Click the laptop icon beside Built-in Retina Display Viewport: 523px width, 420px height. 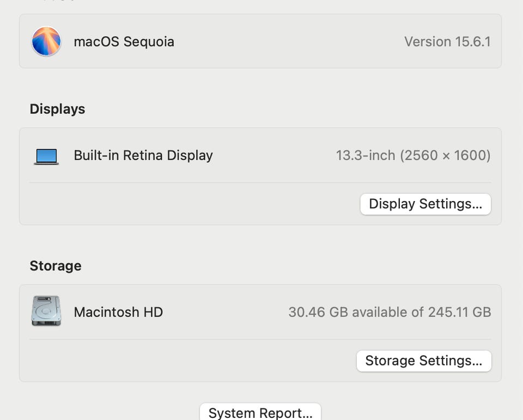point(46,156)
